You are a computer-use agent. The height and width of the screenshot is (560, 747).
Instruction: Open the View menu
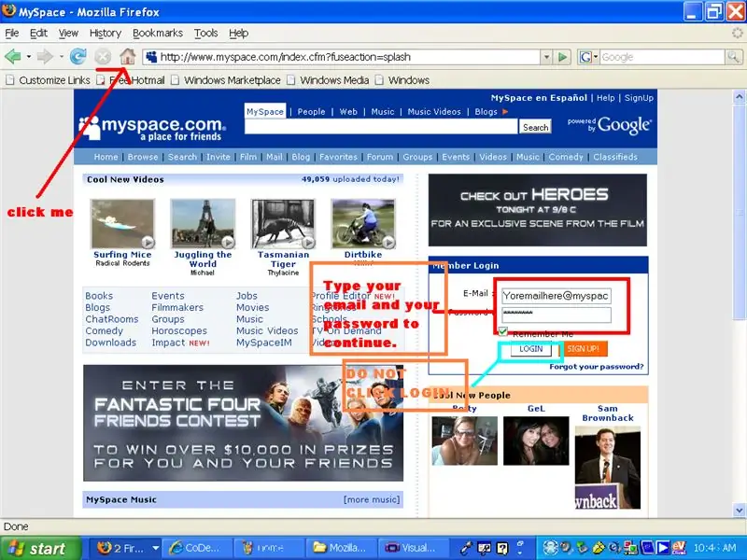point(68,33)
